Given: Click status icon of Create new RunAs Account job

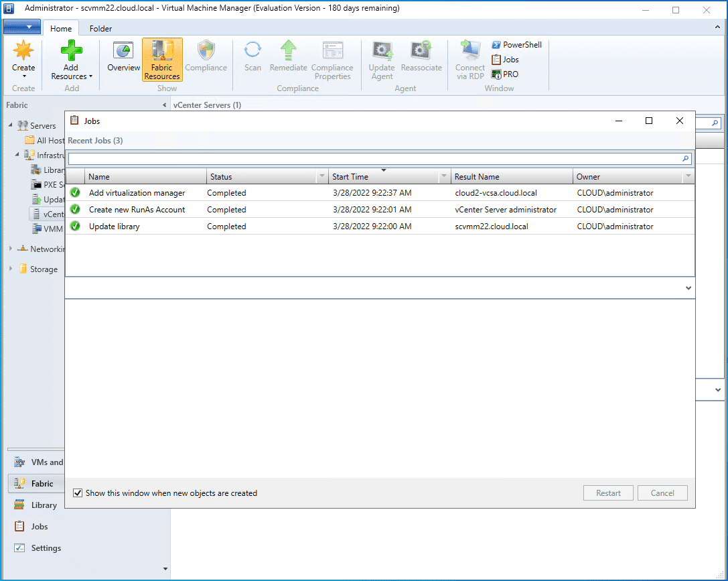Looking at the screenshot, I should [x=75, y=210].
